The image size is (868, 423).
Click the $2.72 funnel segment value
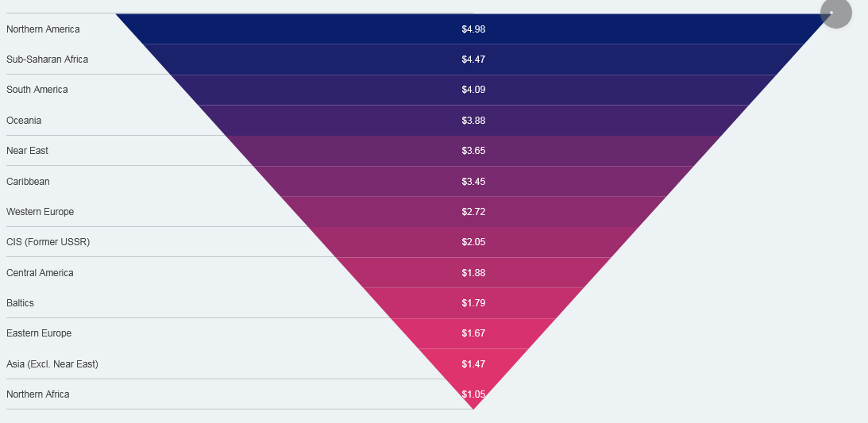click(473, 212)
